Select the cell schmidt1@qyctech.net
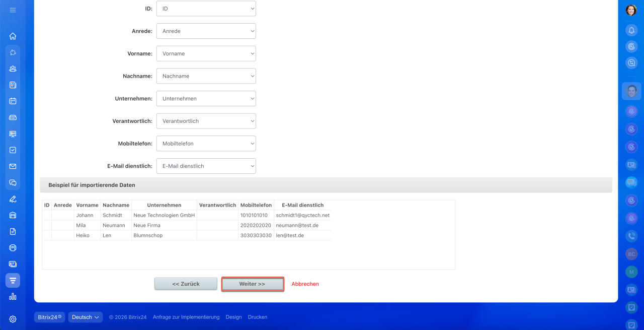The image size is (644, 330). (302, 215)
